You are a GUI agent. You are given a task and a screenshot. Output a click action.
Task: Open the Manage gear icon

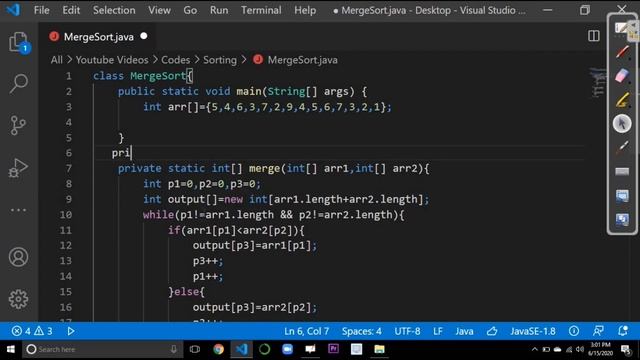[18, 299]
